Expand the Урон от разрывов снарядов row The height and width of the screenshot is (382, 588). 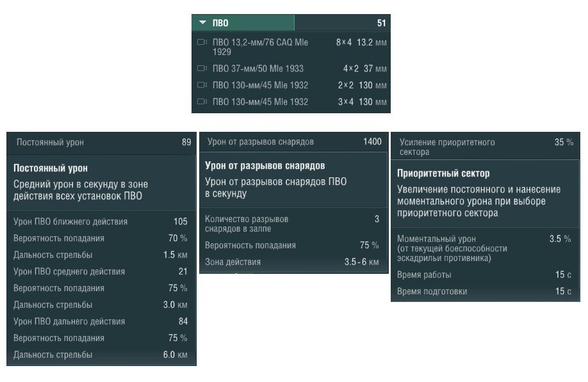(293, 141)
